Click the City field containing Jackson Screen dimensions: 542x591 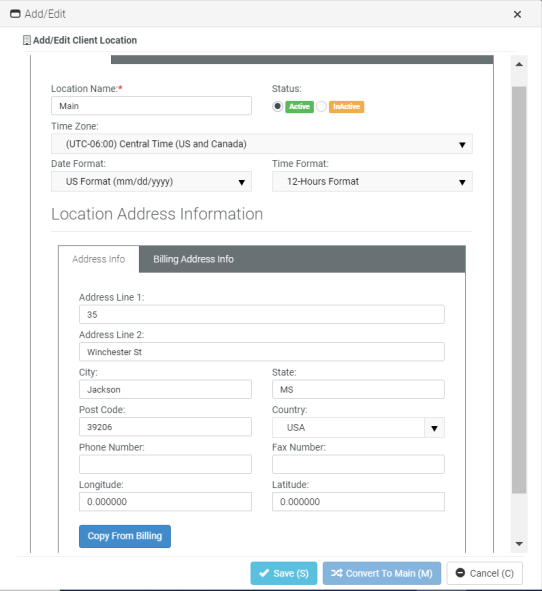coord(165,389)
